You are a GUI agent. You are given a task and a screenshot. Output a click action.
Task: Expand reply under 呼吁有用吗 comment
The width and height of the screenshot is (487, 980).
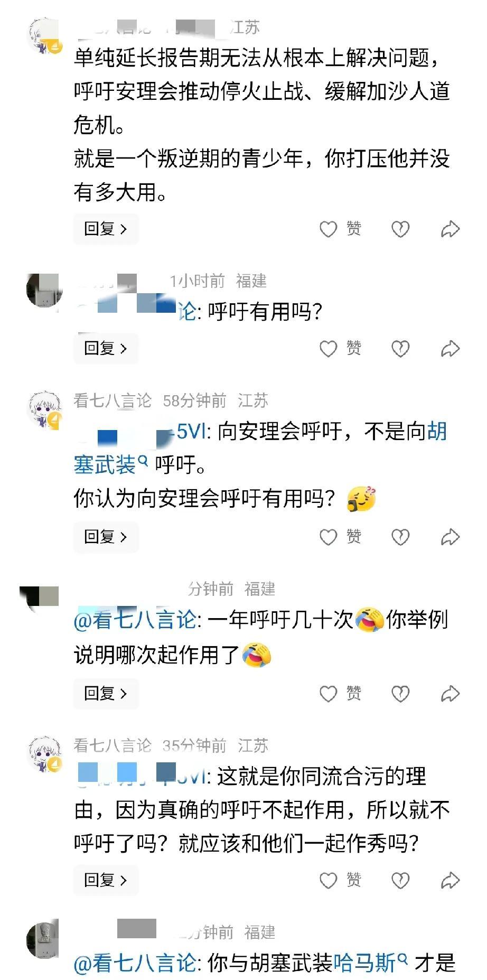(x=106, y=348)
